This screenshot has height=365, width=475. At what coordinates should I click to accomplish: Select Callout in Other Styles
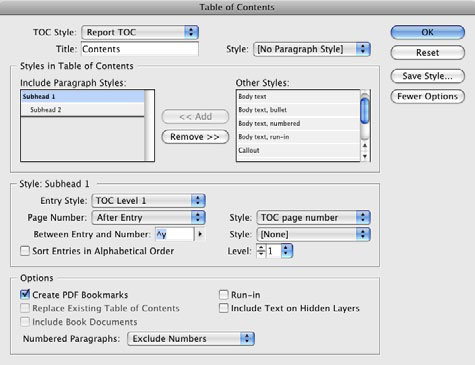pos(298,150)
